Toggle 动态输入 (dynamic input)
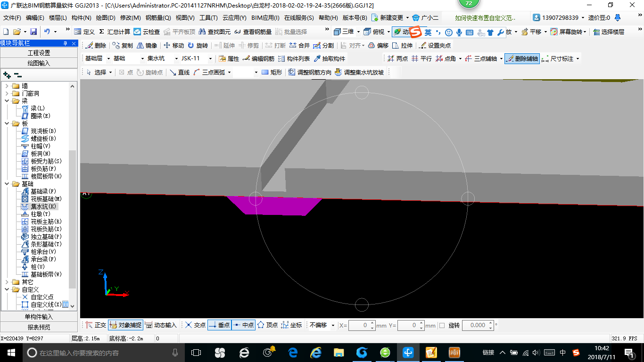This screenshot has height=362, width=644. [161, 325]
